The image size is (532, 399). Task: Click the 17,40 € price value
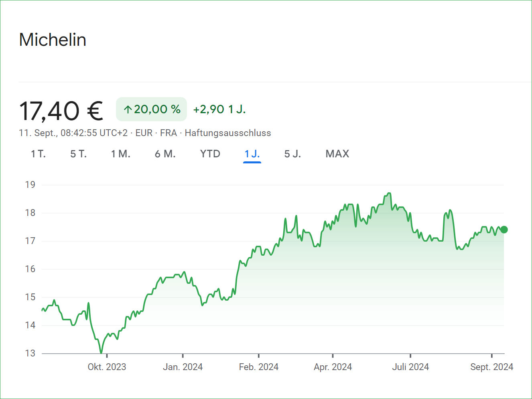point(61,111)
